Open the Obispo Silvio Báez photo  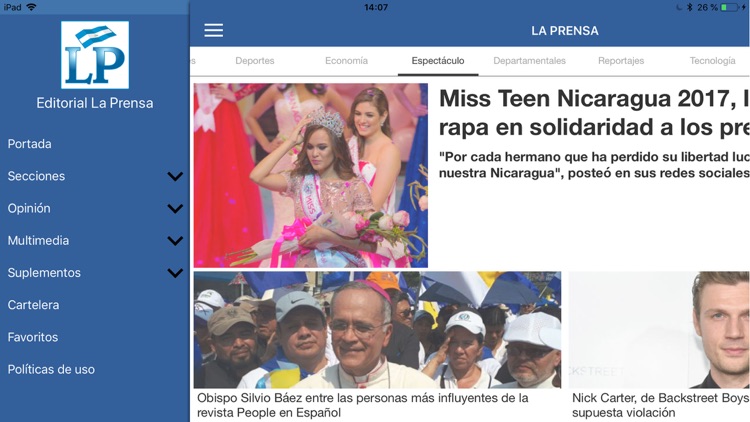[x=377, y=330]
